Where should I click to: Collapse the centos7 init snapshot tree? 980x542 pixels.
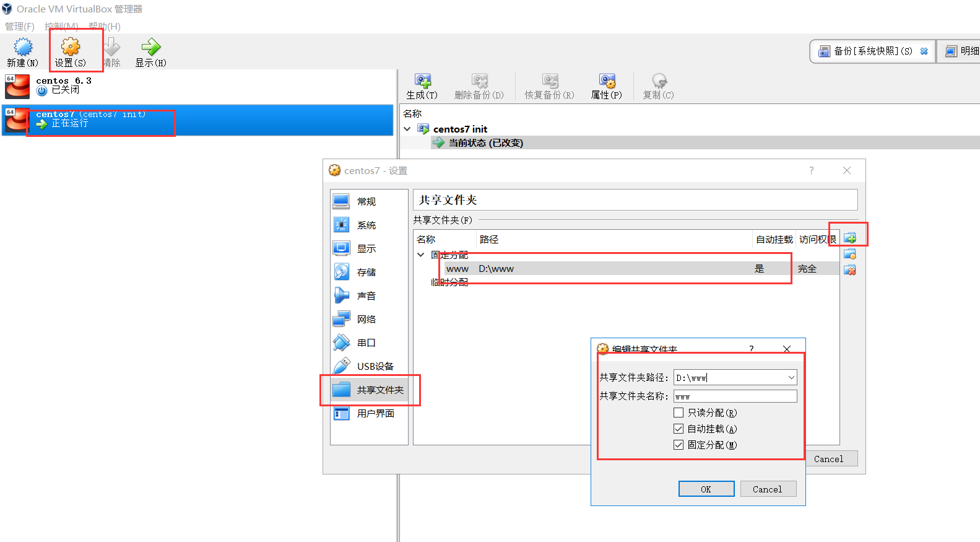[407, 129]
